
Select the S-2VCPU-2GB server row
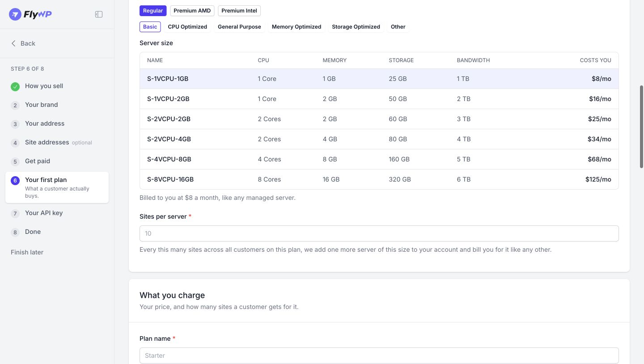[x=379, y=119]
